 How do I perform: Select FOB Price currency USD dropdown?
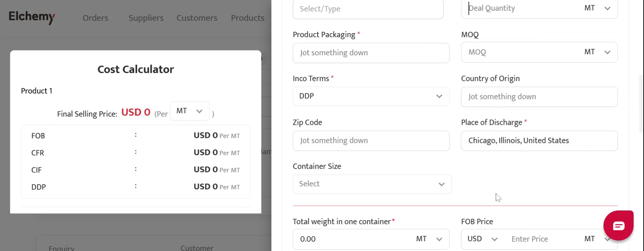(x=482, y=239)
